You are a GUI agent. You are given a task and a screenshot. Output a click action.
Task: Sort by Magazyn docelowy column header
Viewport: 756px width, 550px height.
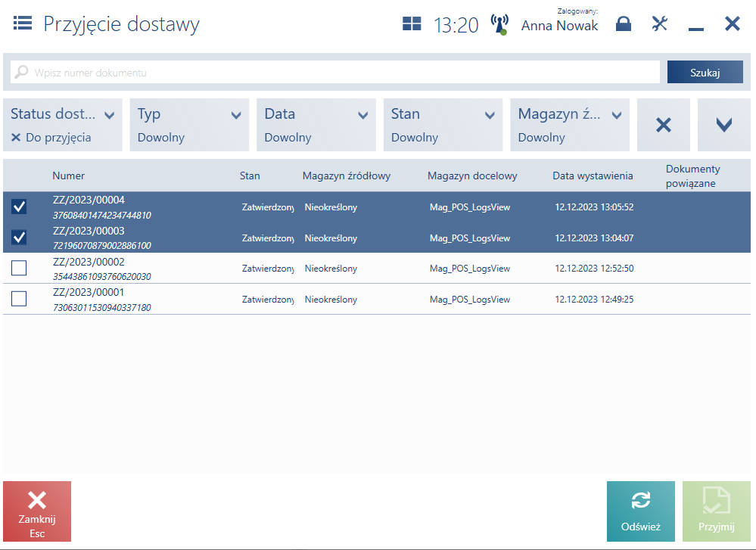[x=472, y=176]
